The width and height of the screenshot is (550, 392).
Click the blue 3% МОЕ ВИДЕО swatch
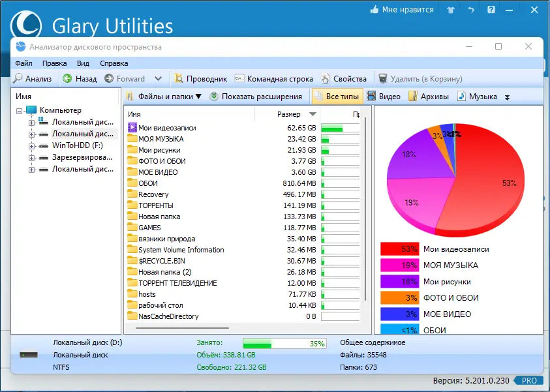click(399, 314)
